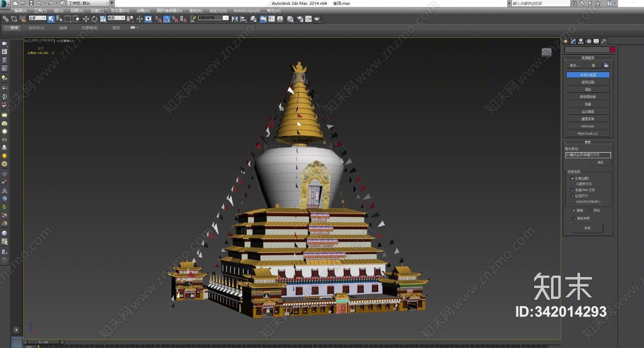Click the 浏览 browse button
The width and height of the screenshot is (644, 348).
[x=601, y=162]
